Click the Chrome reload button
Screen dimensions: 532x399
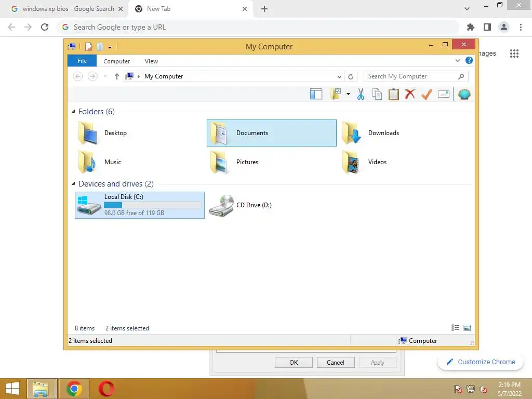coord(45,27)
